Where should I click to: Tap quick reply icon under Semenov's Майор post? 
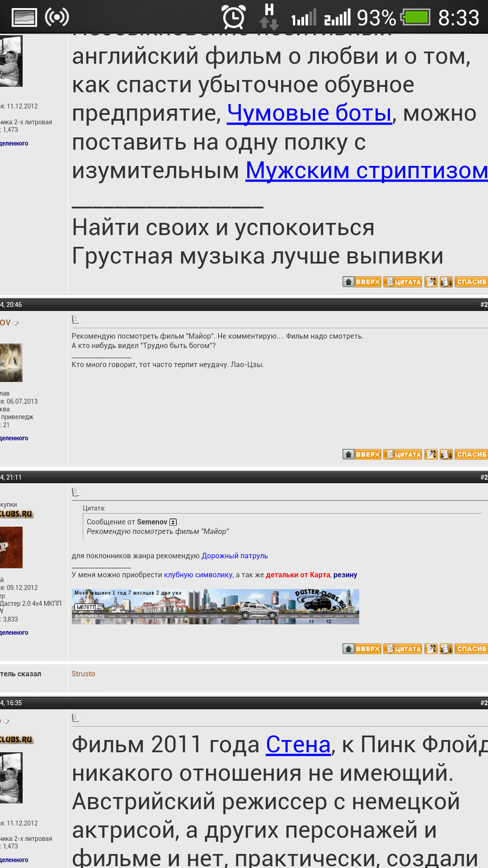446,454
